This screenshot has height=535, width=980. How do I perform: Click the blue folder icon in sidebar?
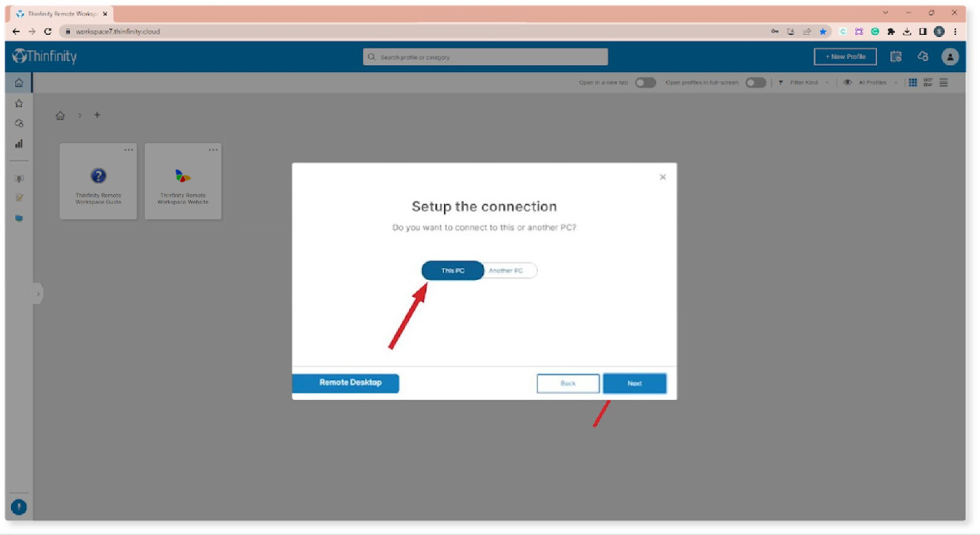19,218
